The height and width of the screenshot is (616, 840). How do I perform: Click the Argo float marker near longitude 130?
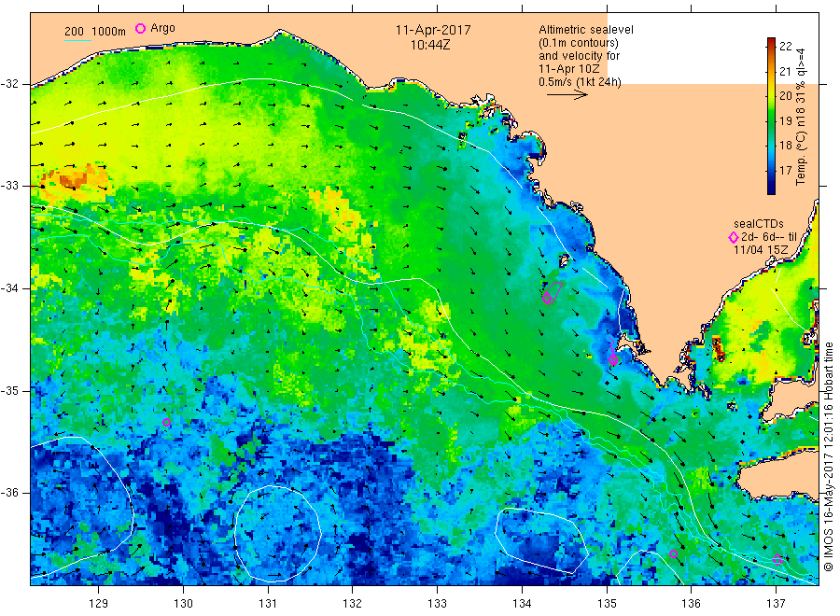(167, 422)
